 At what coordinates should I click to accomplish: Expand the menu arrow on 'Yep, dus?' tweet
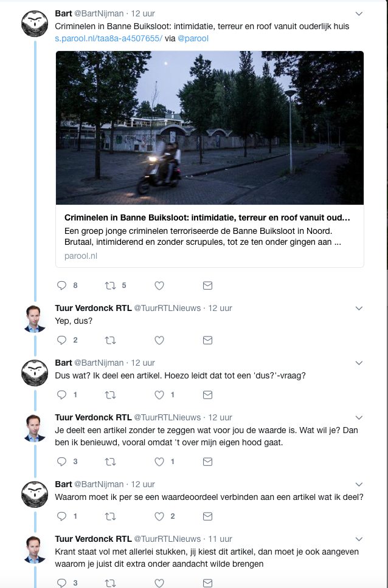(x=359, y=308)
